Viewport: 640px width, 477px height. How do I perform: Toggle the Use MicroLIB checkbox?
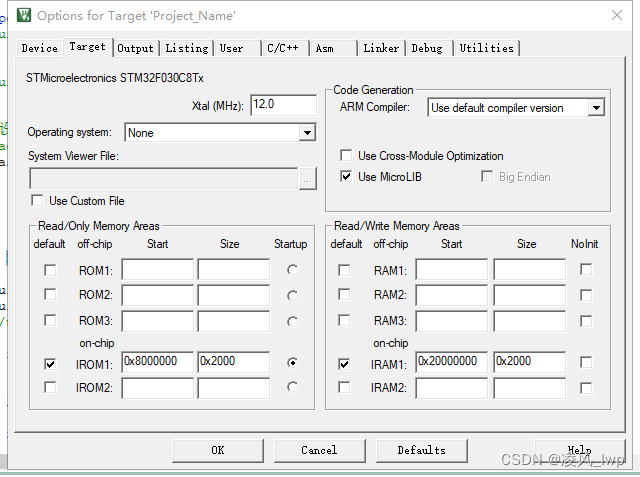coord(346,177)
